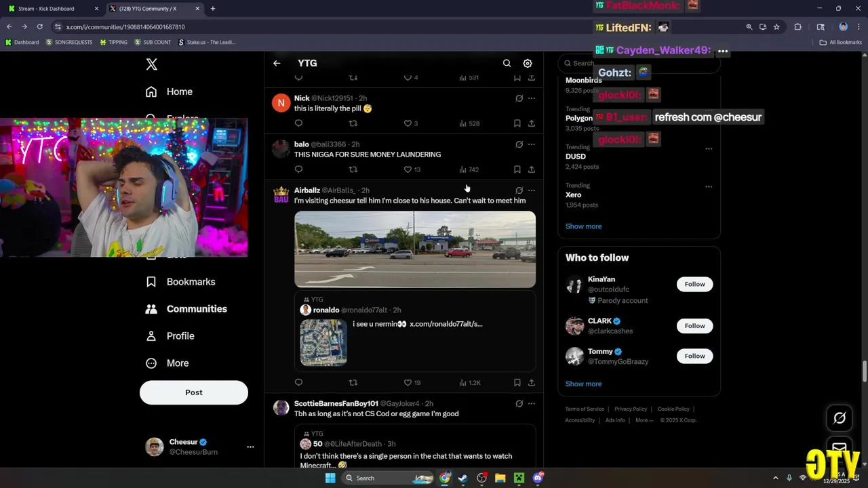Screen dimensions: 868x488
Task: Expand the footer More menu
Action: 644,420
